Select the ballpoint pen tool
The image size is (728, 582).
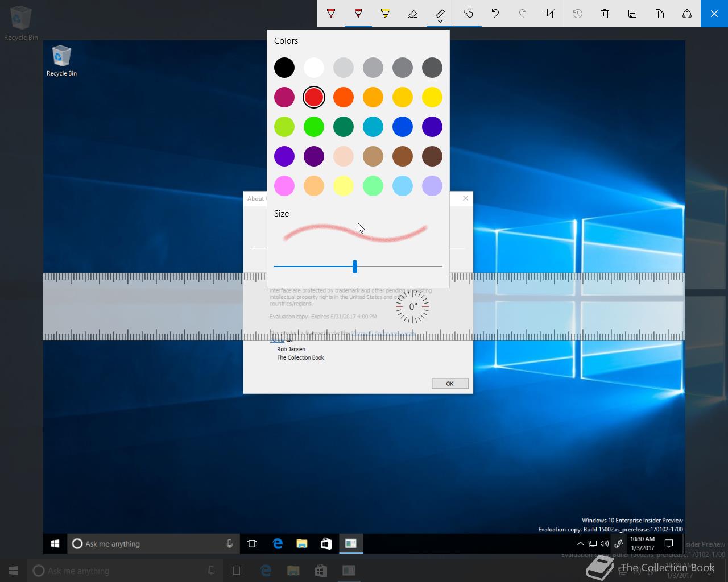tap(331, 14)
